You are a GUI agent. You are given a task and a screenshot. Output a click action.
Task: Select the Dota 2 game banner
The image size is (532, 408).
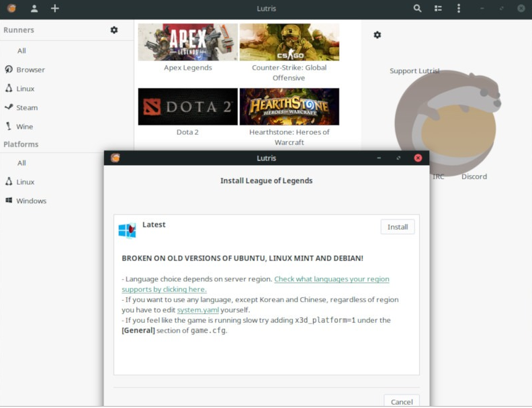tap(188, 107)
